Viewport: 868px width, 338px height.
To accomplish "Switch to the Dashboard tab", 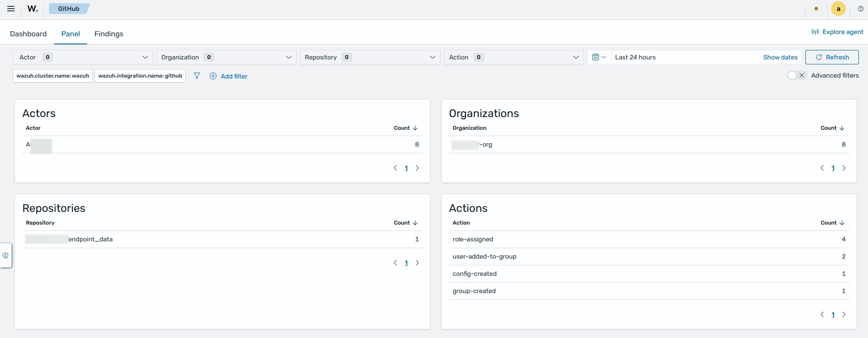I will click(28, 34).
